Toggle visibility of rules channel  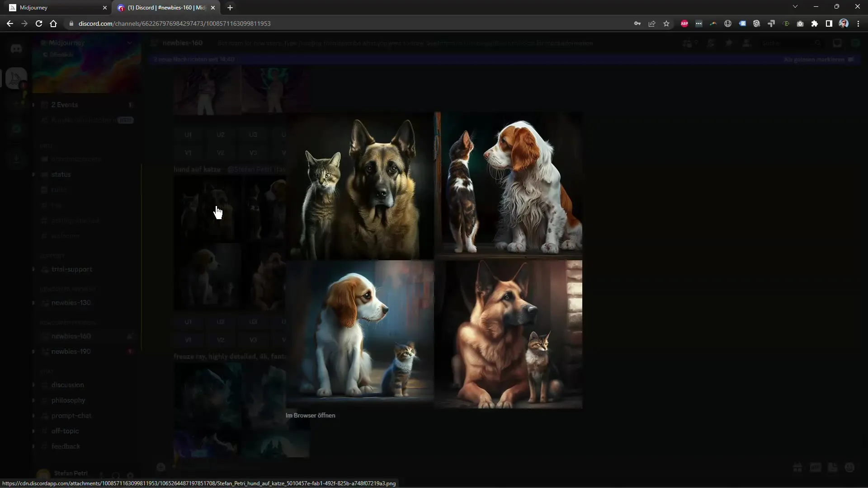click(58, 189)
